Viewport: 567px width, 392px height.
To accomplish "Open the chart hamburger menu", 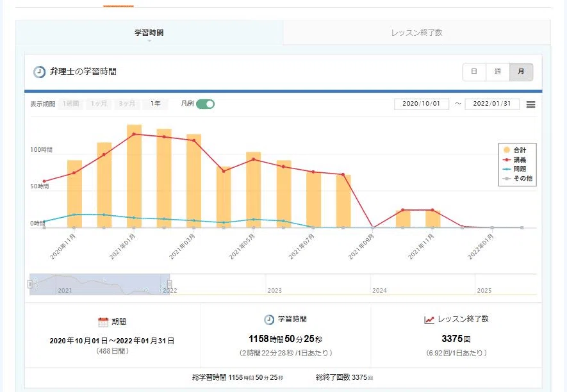I will tap(531, 104).
